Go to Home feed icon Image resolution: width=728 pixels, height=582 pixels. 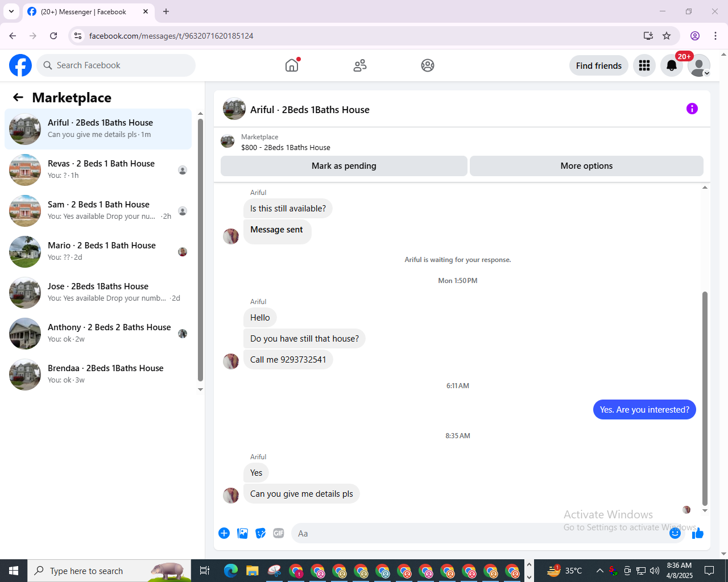[x=292, y=65]
